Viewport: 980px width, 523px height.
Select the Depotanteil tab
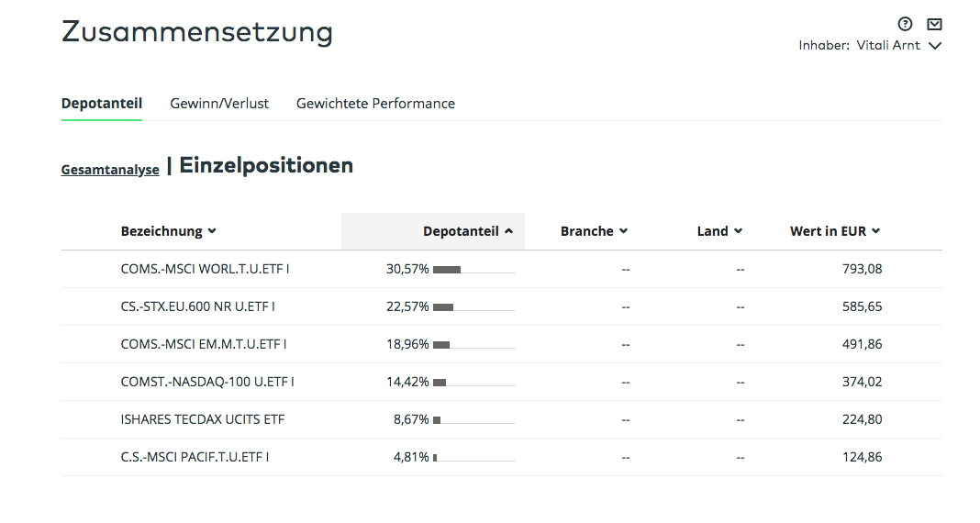(102, 103)
